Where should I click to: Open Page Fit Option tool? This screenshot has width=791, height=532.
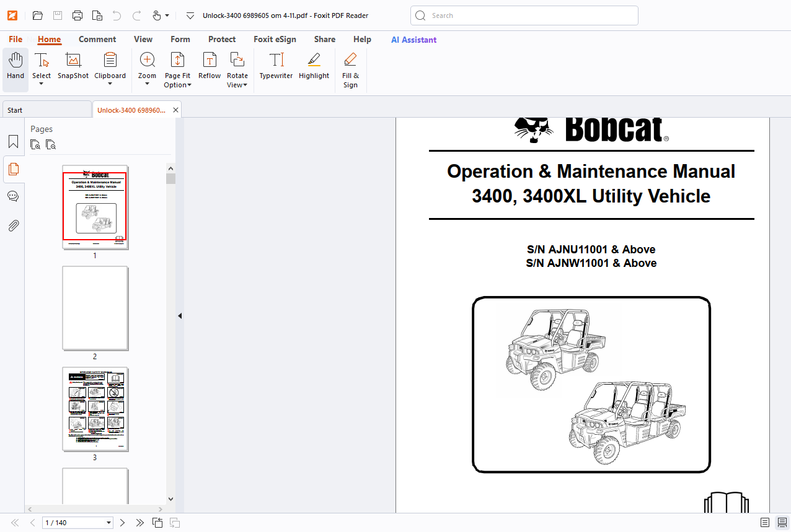tap(177, 69)
